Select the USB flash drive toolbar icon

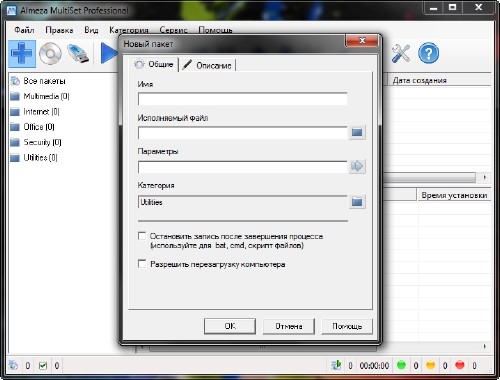78,53
